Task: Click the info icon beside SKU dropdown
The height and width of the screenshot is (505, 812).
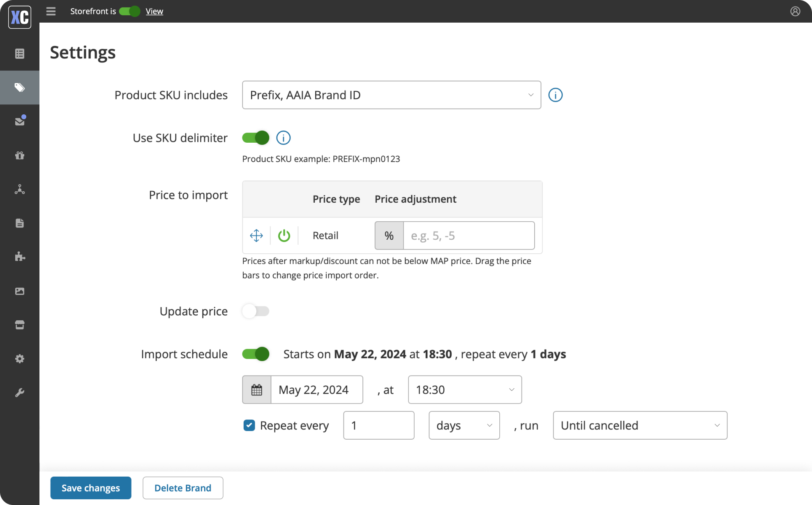Action: pos(555,95)
